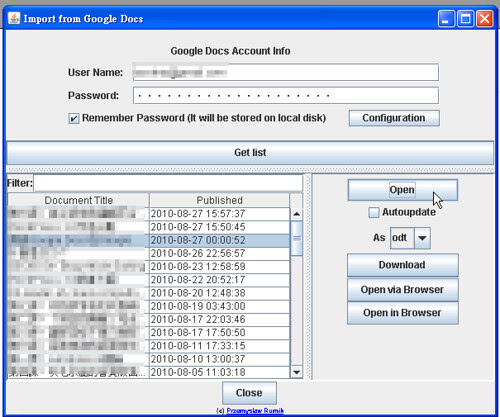Click the list scrollbar up arrow
Image resolution: width=500 pixels, height=417 pixels.
pyautogui.click(x=296, y=214)
